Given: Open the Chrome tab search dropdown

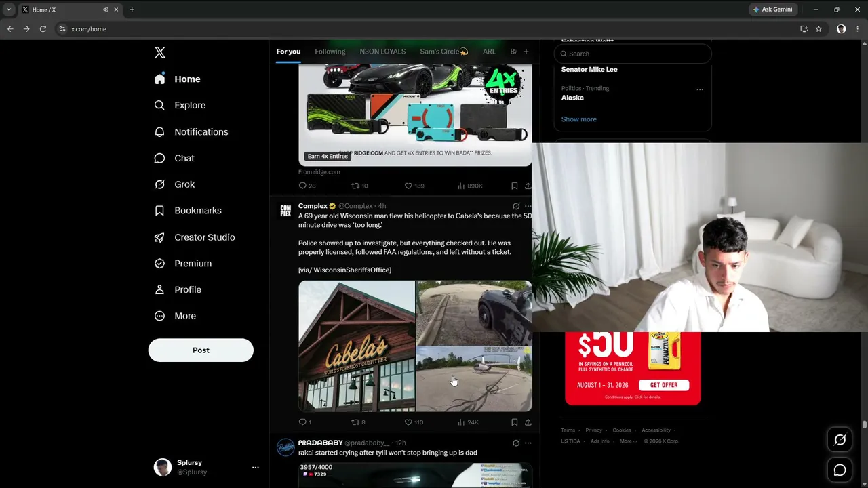Looking at the screenshot, I should pos(9,9).
